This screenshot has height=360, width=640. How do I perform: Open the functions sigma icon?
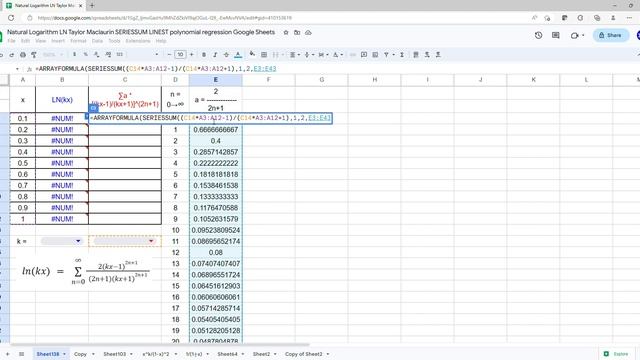(x=402, y=55)
